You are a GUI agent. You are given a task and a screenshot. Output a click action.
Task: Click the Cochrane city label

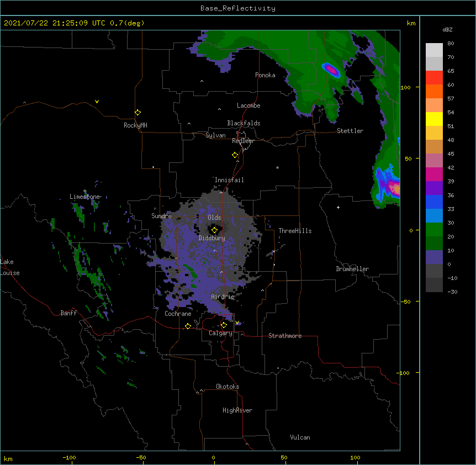(178, 314)
